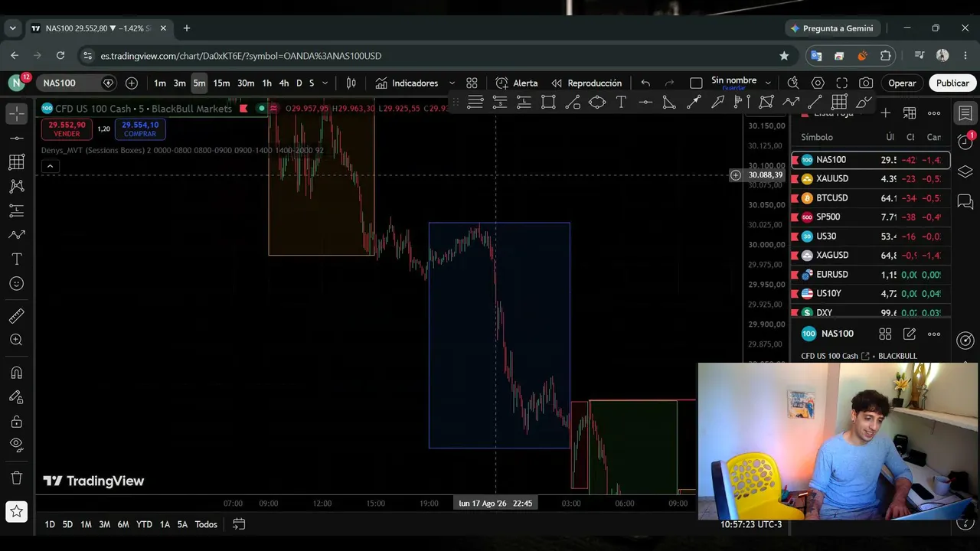Open chart settings hexagon icon
The height and width of the screenshot is (551, 980).
[x=818, y=83]
